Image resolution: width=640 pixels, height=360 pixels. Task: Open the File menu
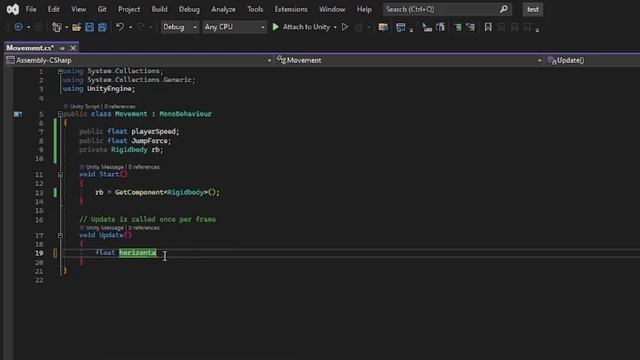31,9
